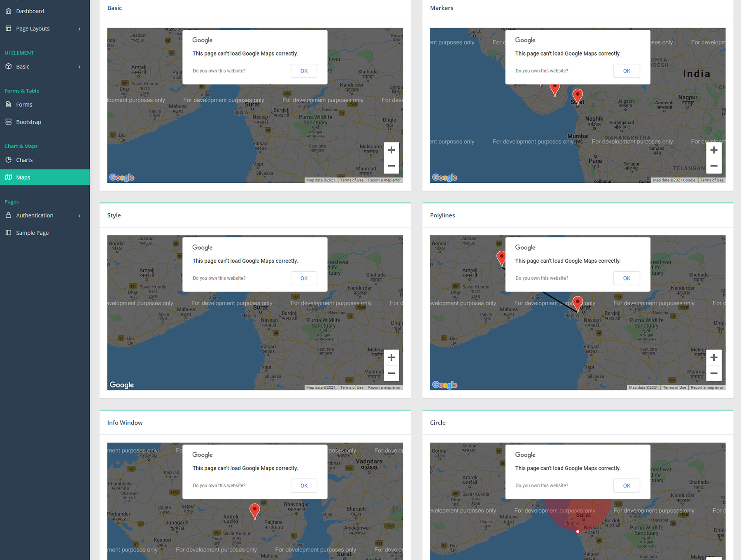Expand the Basic UI element submenu

pos(79,67)
